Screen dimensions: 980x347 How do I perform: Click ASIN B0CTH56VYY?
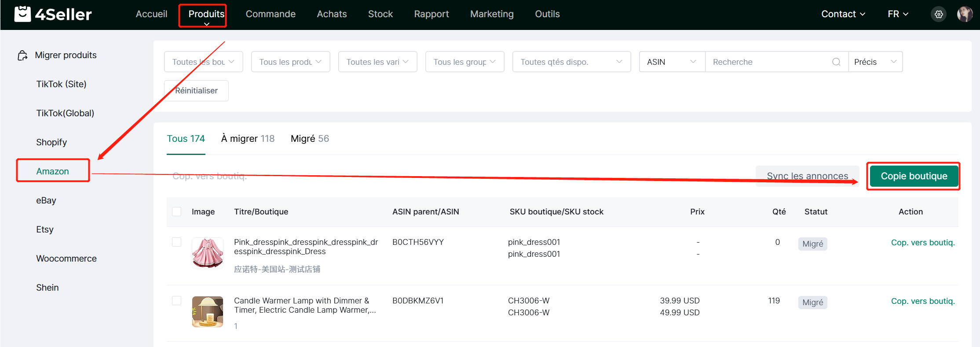click(418, 242)
